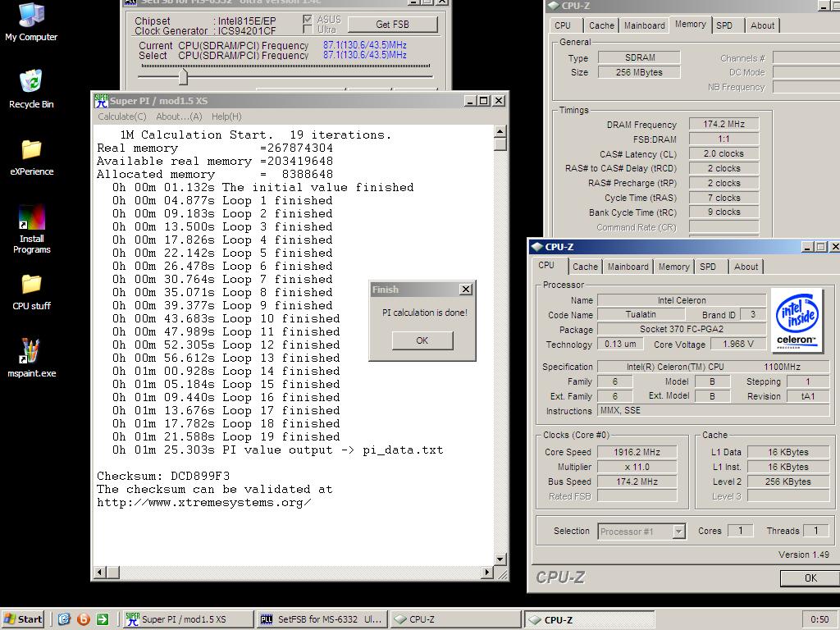This screenshot has width=840, height=630.
Task: Open the Processor #1 selection dropdown
Action: click(x=678, y=532)
